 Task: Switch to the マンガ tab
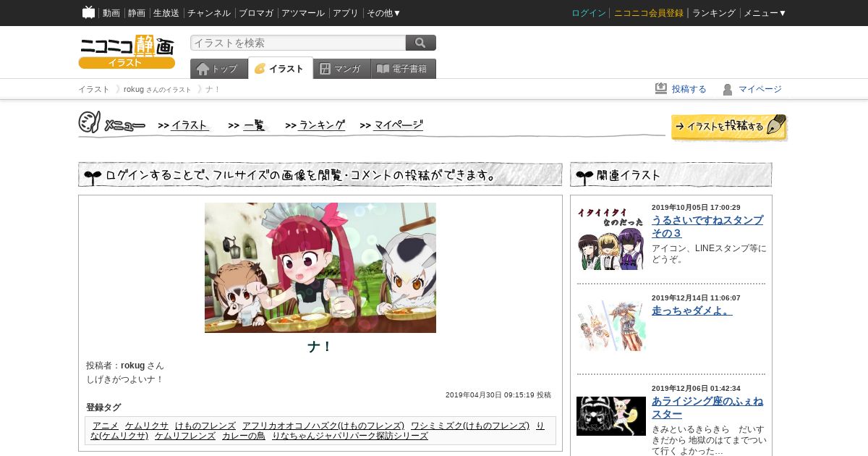pos(342,69)
